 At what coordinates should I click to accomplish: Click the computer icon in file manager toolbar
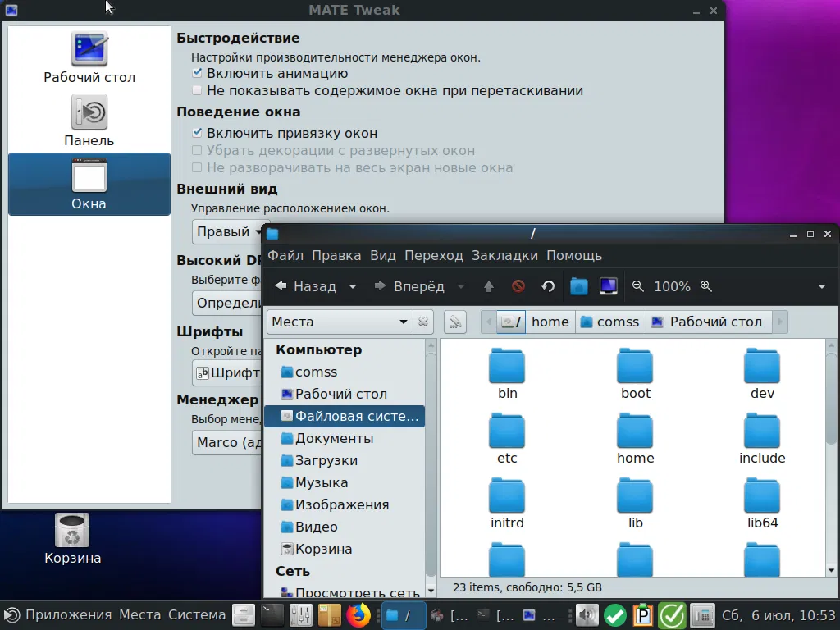pyautogui.click(x=608, y=286)
